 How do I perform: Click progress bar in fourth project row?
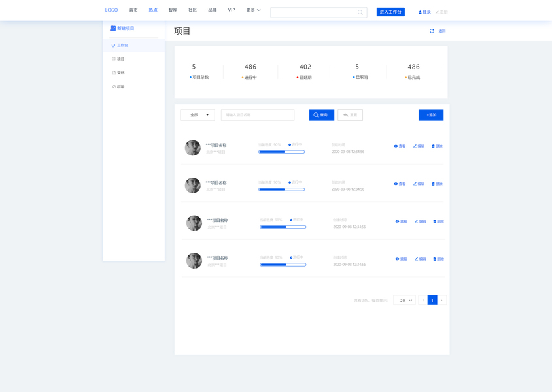[283, 265]
